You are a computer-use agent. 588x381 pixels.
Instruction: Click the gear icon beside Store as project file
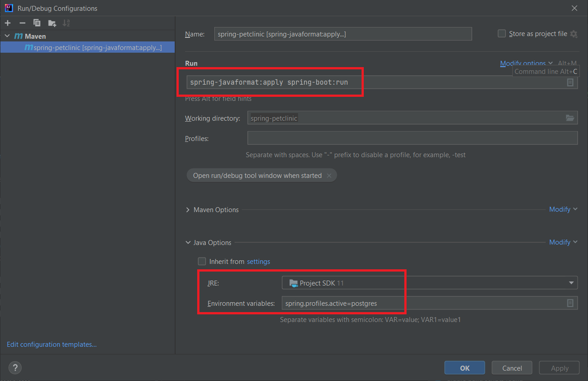click(574, 34)
